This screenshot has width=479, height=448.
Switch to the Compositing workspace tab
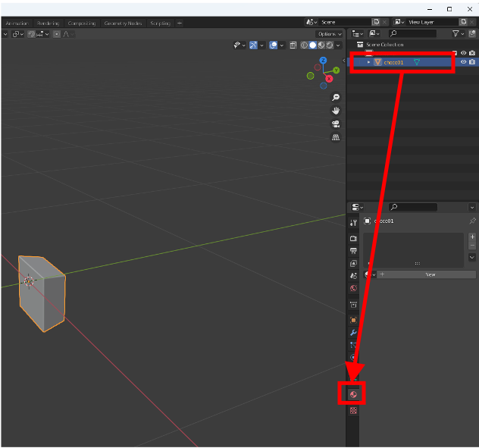(x=82, y=23)
